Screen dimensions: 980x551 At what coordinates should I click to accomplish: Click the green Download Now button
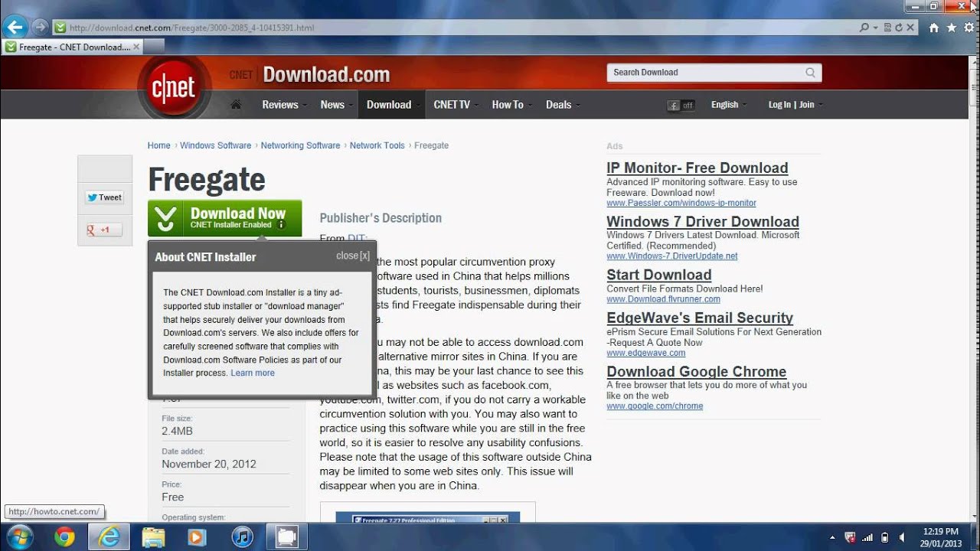click(x=224, y=218)
